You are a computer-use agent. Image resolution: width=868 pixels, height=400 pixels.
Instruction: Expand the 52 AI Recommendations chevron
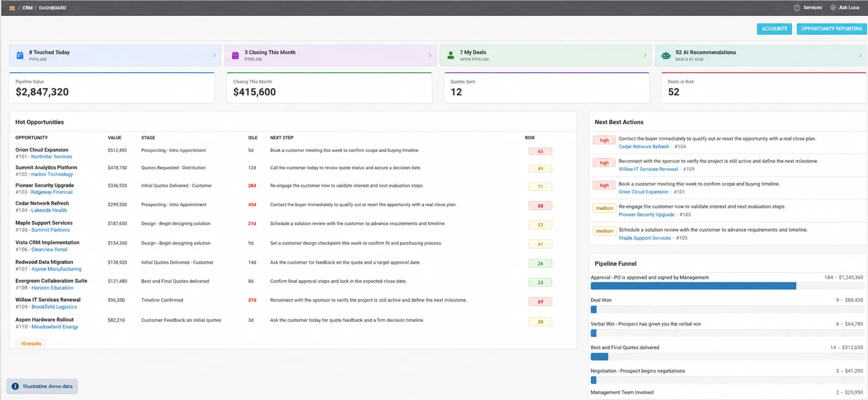tap(860, 55)
